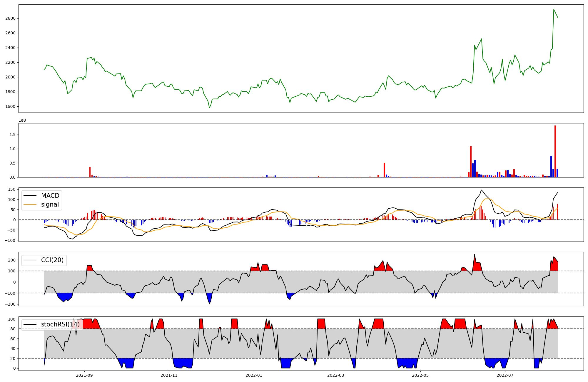Click the 1e8 exponent label above volume chart

[22, 120]
